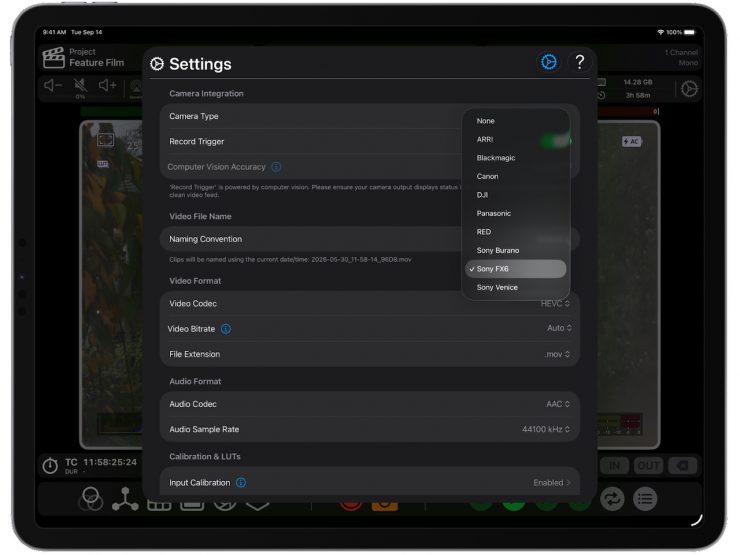The width and height of the screenshot is (740, 555).
Task: Tap the settings gear icon behind the dialog
Action: pyautogui.click(x=689, y=89)
